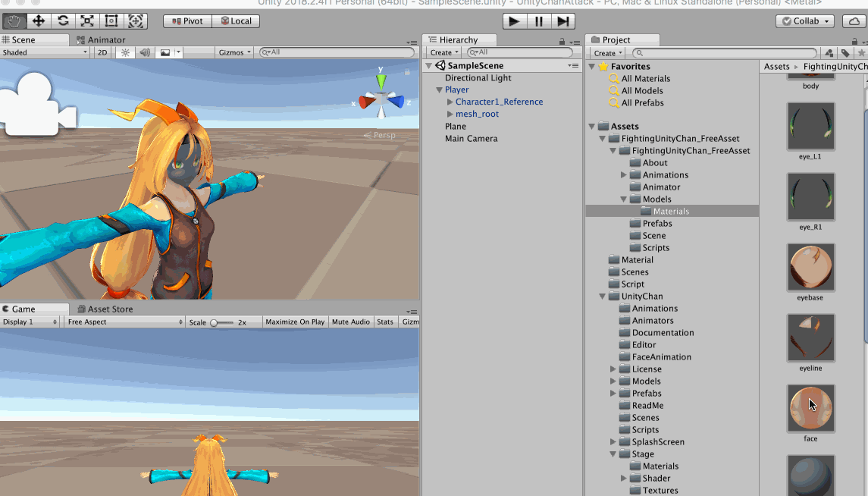This screenshot has width=868, height=496.
Task: Toggle 2D view mode in Scene
Action: (102, 53)
